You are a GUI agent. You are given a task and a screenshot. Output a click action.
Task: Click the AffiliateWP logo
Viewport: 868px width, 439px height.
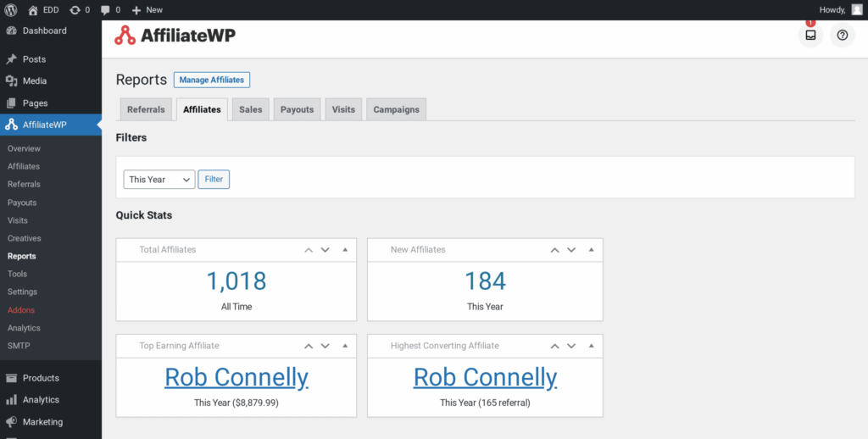[x=175, y=36]
